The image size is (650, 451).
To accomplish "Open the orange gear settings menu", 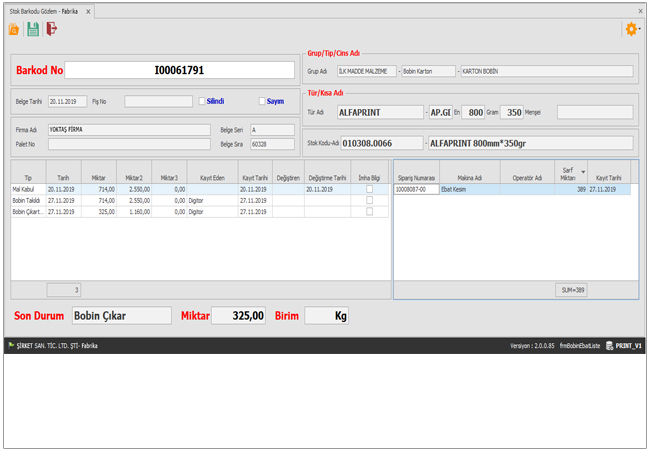I will tap(630, 30).
